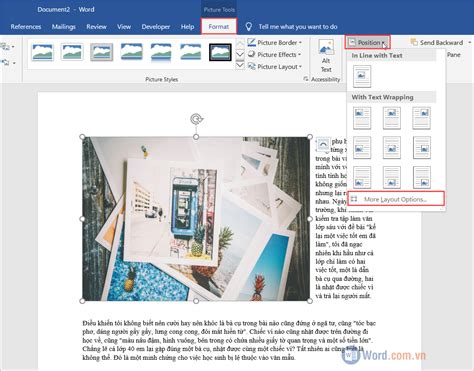Apply the fourth picture style thumbnail
Image resolution: width=474 pixels, height=371 pixels.
click(131, 52)
